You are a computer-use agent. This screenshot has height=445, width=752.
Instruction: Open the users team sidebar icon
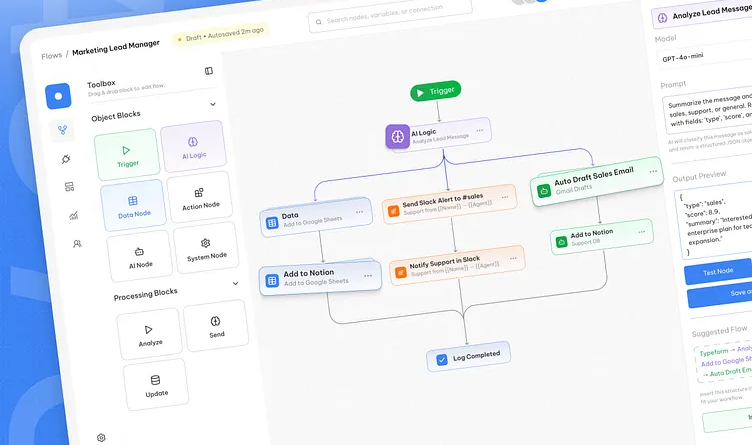(77, 244)
